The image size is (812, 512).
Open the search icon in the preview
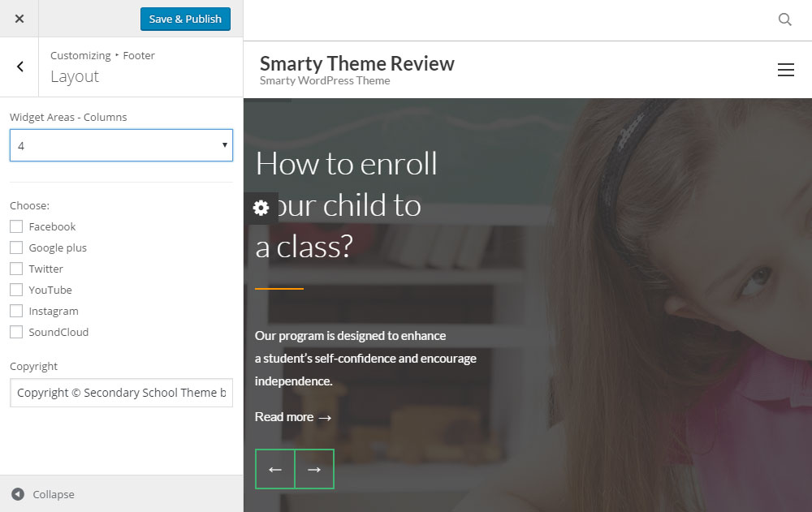pos(784,19)
